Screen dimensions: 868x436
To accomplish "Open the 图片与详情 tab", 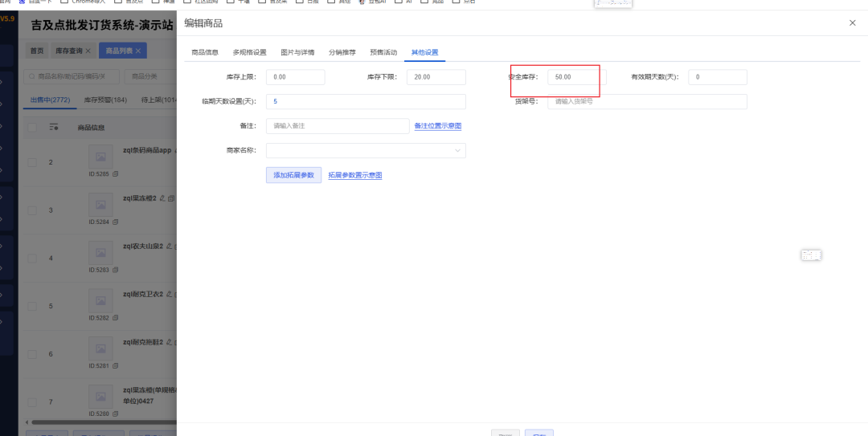I will pos(298,52).
